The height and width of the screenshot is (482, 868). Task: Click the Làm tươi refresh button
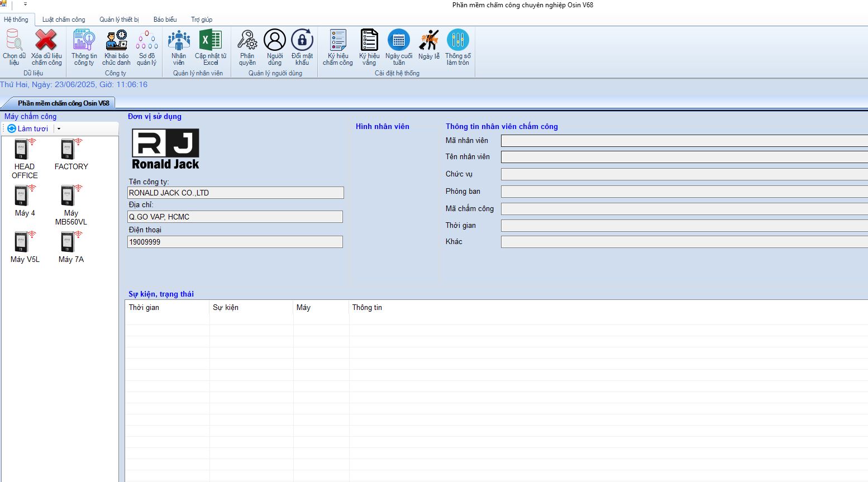(28, 129)
